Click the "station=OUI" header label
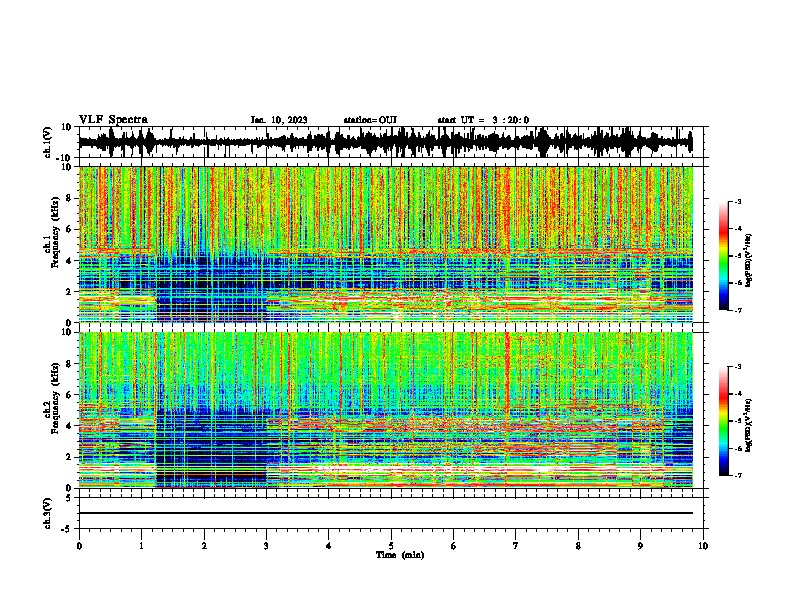Viewport: 792px width, 612px height. (370, 120)
